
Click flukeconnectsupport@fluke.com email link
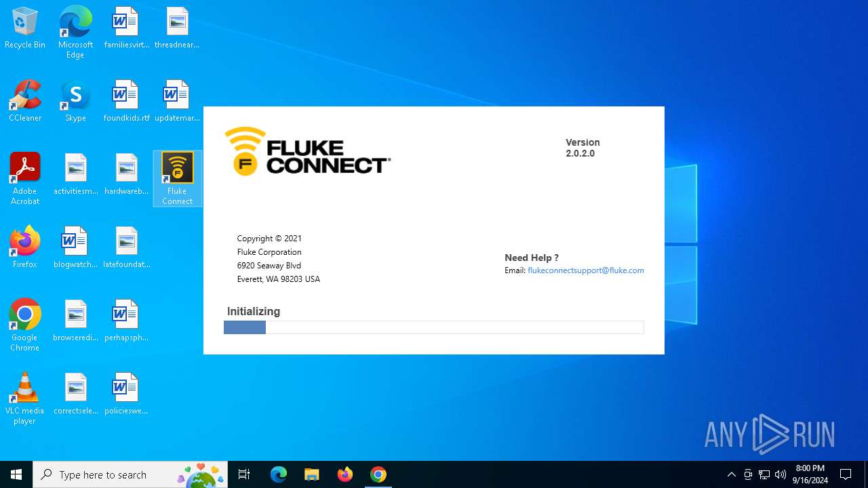[x=586, y=270]
